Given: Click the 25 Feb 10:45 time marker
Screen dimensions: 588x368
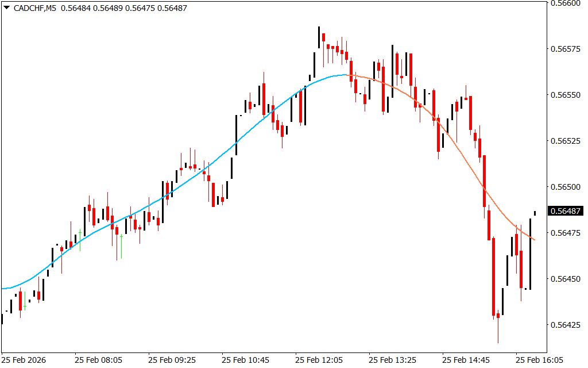Looking at the screenshot, I should pyautogui.click(x=245, y=360).
